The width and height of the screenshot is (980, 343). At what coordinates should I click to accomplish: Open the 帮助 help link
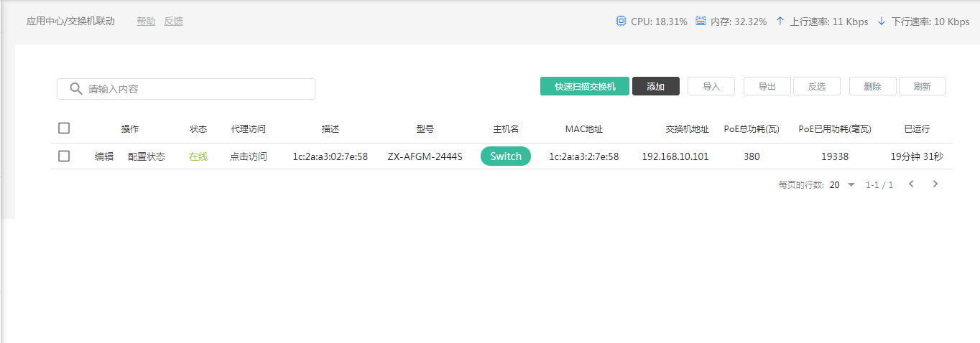[146, 22]
